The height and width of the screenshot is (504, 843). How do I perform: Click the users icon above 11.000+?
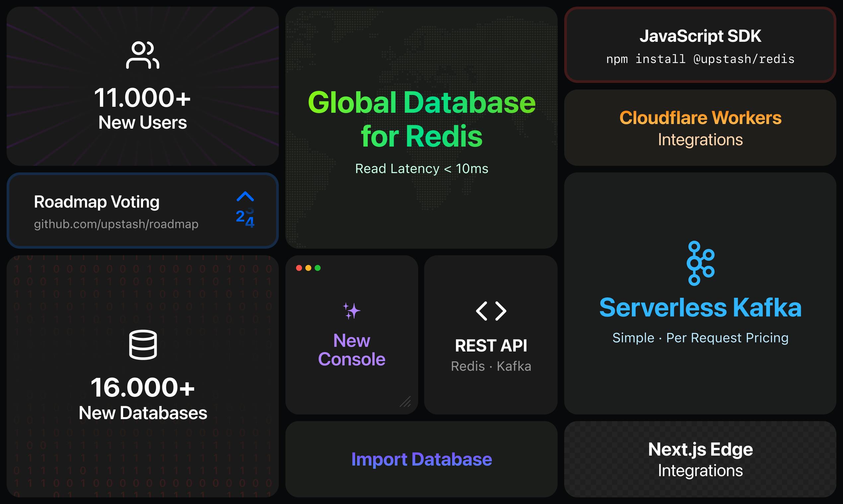(143, 55)
